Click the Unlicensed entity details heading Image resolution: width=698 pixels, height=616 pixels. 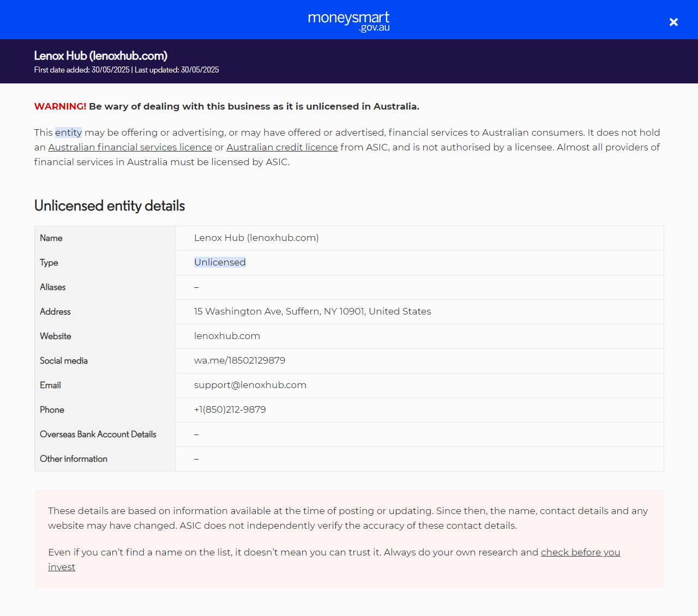(x=110, y=206)
